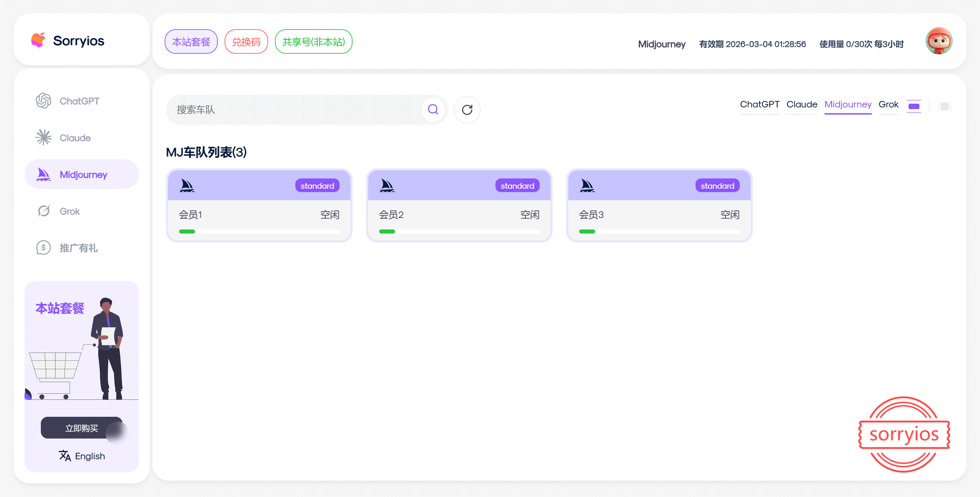980x497 pixels.
Task: Click the standard badge on 会员3
Action: coord(718,185)
